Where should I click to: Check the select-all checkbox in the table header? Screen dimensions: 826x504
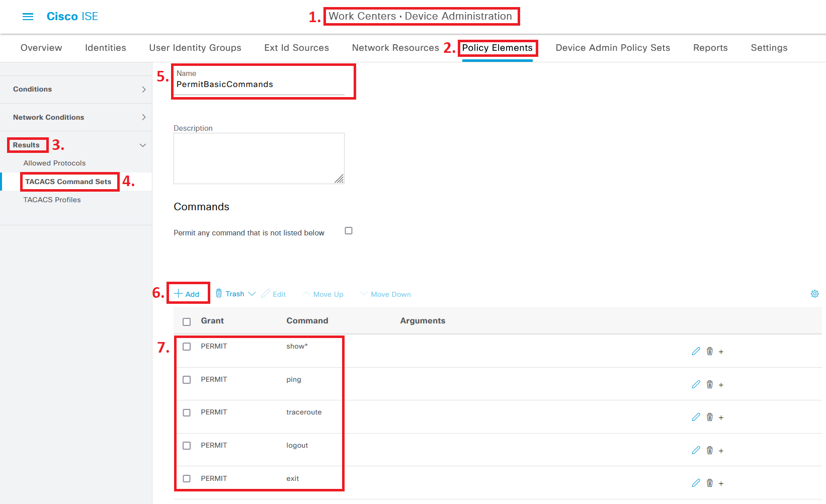pyautogui.click(x=187, y=321)
